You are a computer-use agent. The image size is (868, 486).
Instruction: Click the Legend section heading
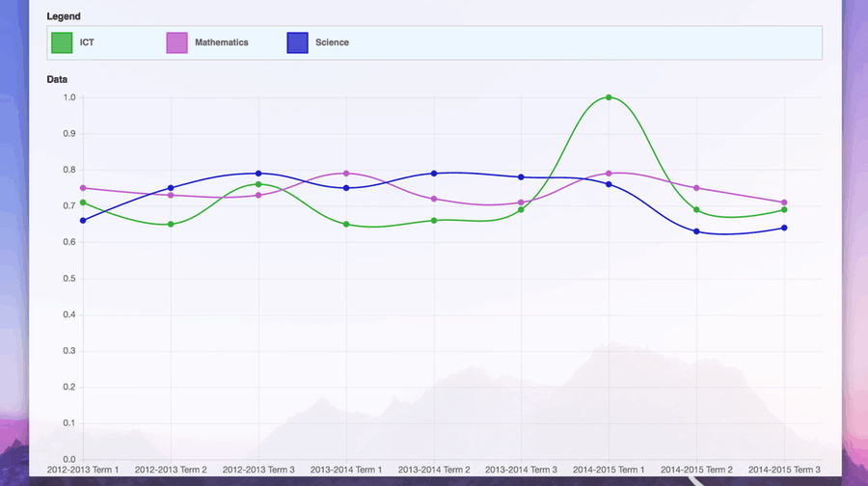[x=64, y=16]
